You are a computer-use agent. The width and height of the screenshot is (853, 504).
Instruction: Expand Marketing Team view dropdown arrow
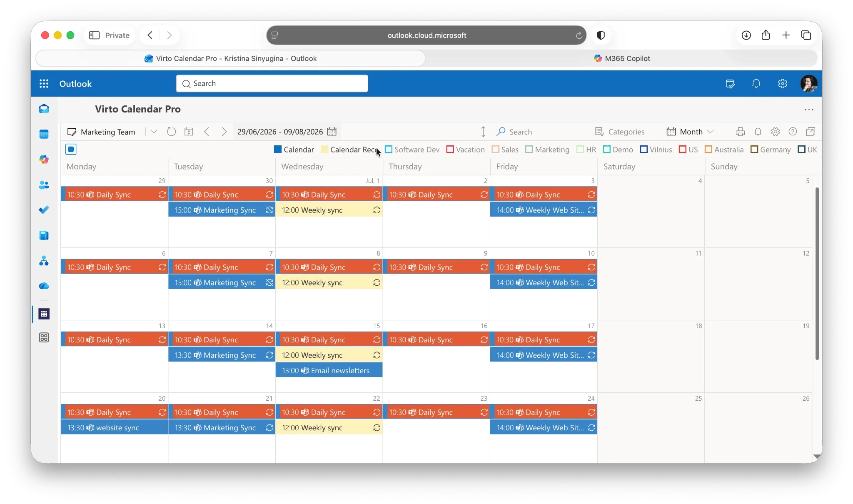[154, 132]
